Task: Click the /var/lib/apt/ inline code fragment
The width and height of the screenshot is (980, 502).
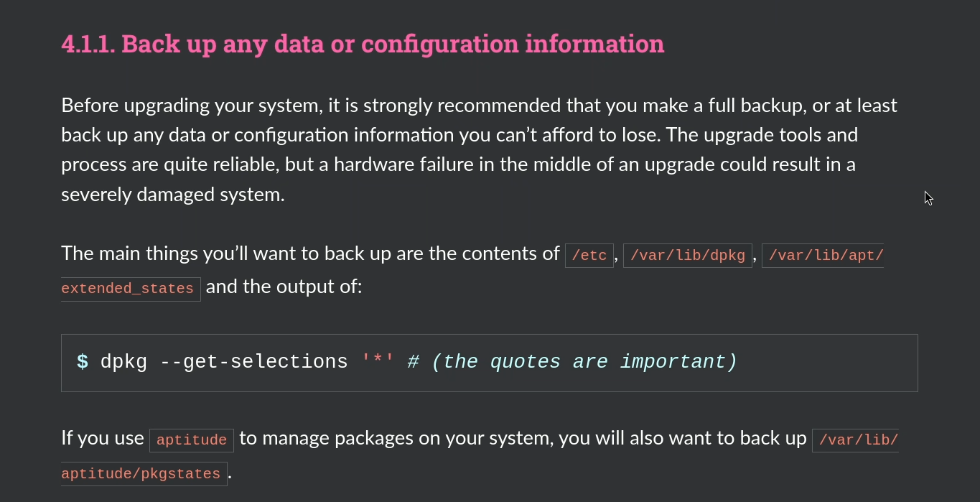Action: (822, 256)
